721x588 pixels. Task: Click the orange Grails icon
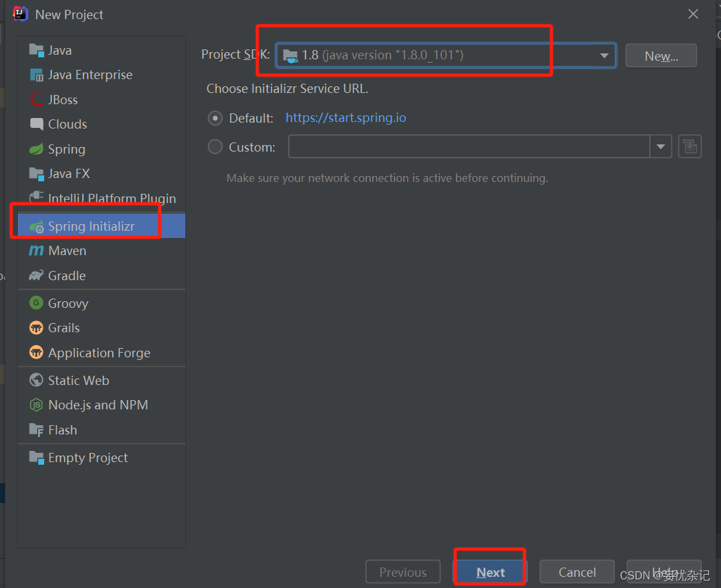36,328
